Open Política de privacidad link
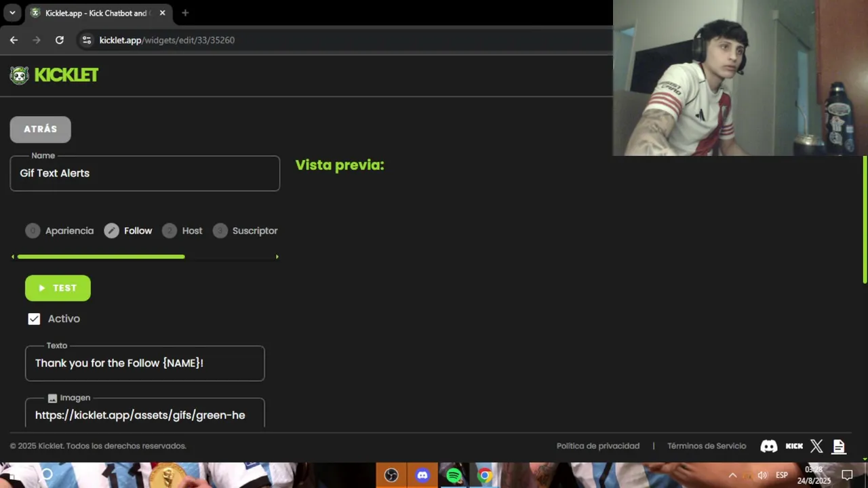This screenshot has width=868, height=488. [597, 446]
